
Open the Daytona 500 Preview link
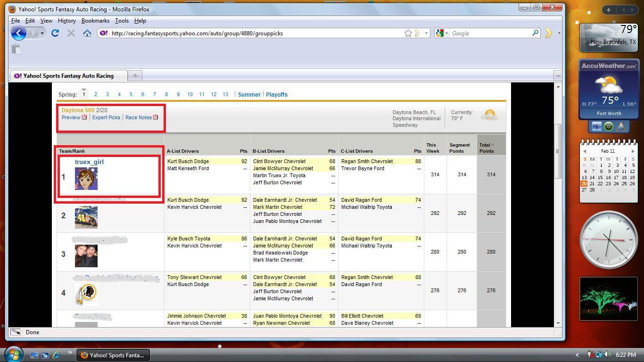point(71,117)
